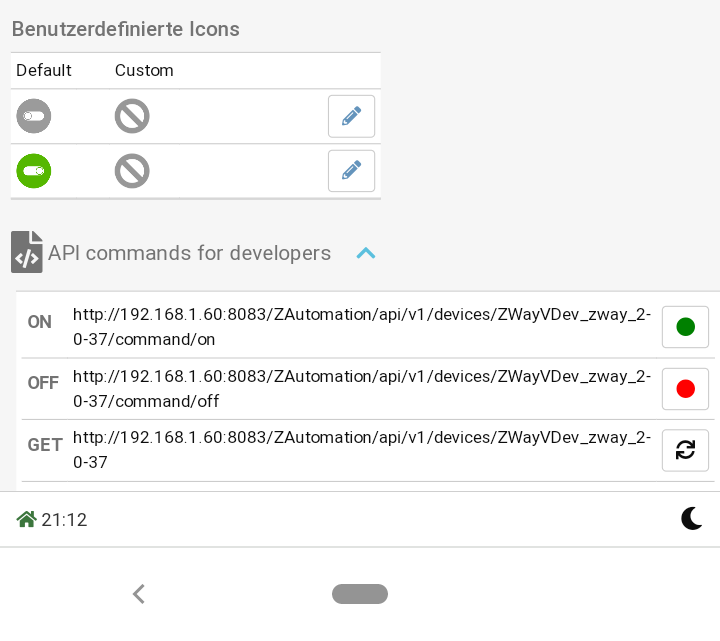Click the empty custom icon in second row
This screenshot has width=720, height=641.
132,171
